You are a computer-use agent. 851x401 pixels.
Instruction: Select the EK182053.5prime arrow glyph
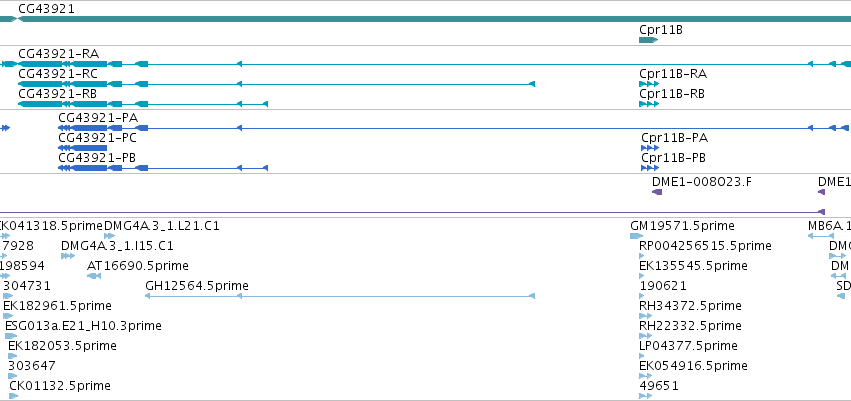12,356
